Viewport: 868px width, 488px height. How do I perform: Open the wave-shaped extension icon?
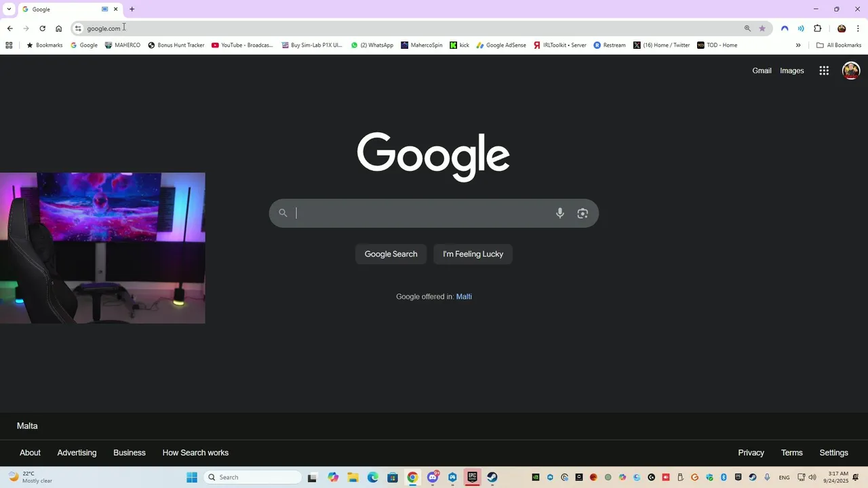(x=785, y=28)
